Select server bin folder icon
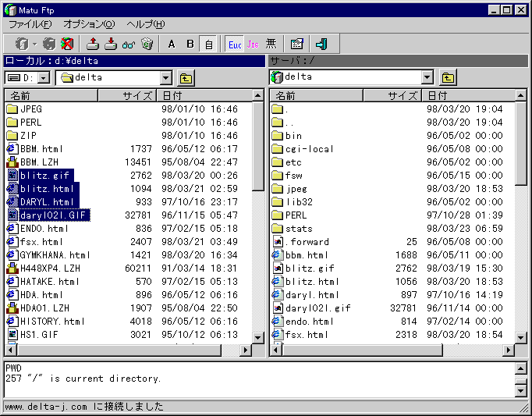Viewport: 532px width, 416px height. 278,136
